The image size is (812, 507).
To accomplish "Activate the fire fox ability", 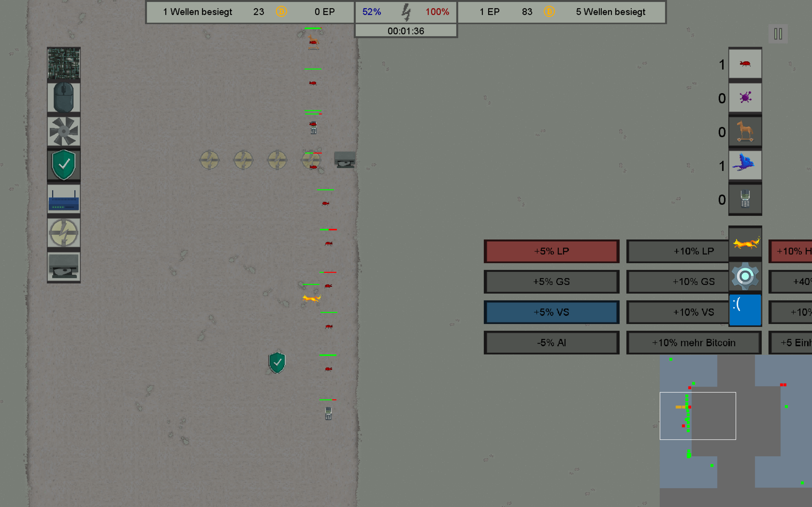I will 745,243.
